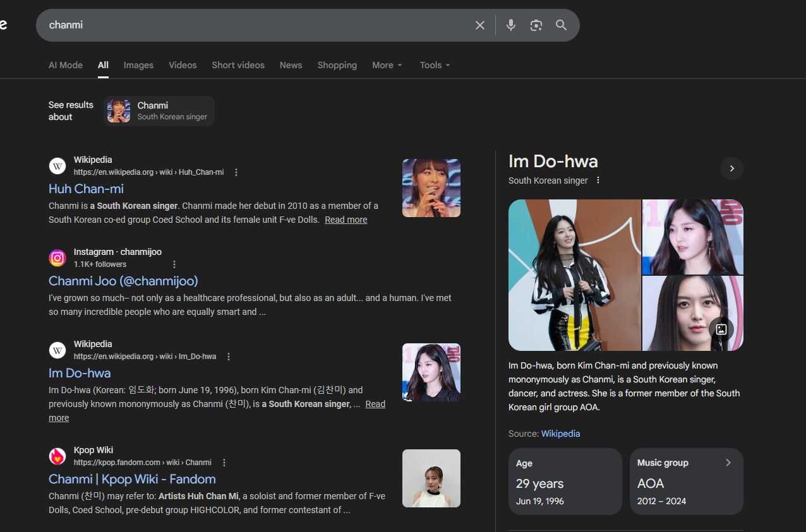The height and width of the screenshot is (532, 806).
Task: Open options menu for Huh Chan-mi Wikipedia result
Action: tap(236, 172)
